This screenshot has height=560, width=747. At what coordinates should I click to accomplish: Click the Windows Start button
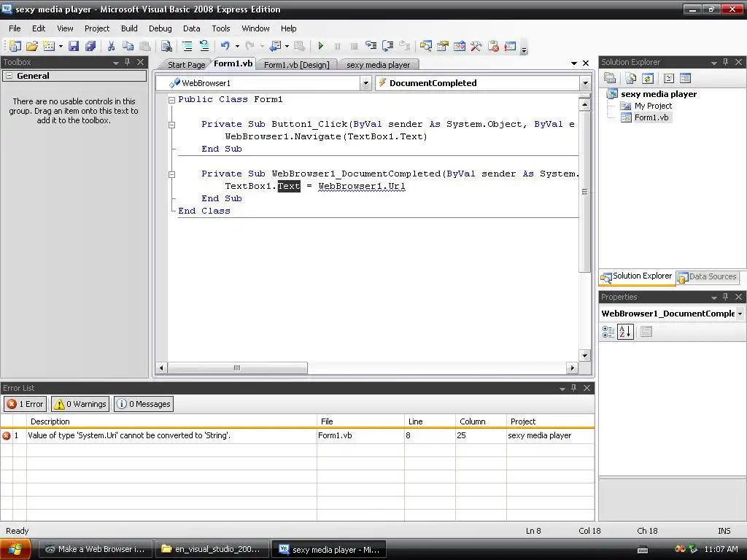tap(15, 550)
